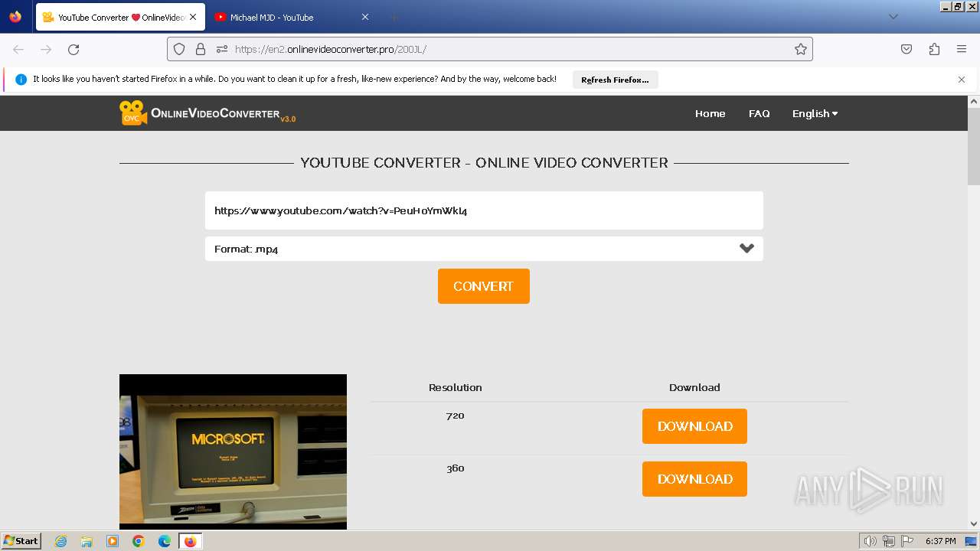Go to the Home page link
The image size is (980, 551).
pyautogui.click(x=710, y=113)
